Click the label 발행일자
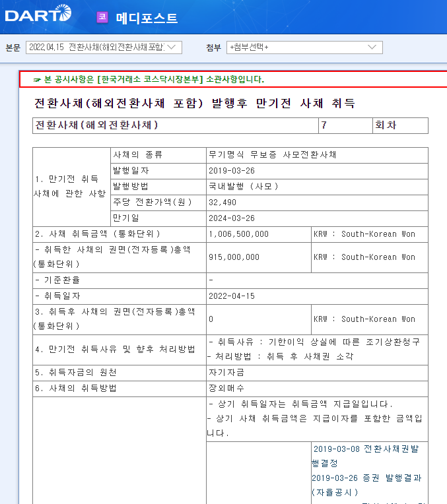Screen dimensions: 447x504 click(x=131, y=171)
